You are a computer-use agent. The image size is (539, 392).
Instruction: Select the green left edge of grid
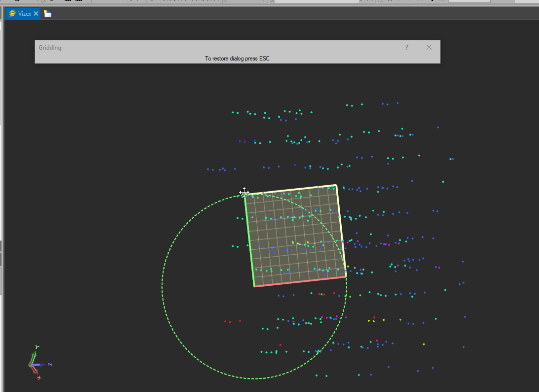[x=249, y=240]
